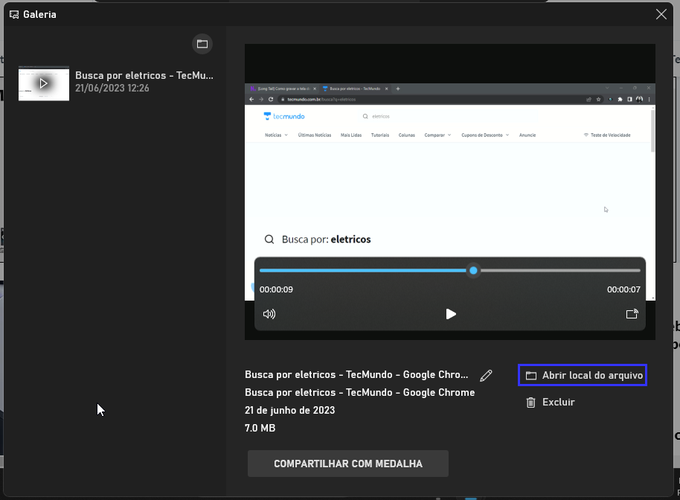Click the Galeria title icon
The width and height of the screenshot is (680, 500).
tap(14, 14)
